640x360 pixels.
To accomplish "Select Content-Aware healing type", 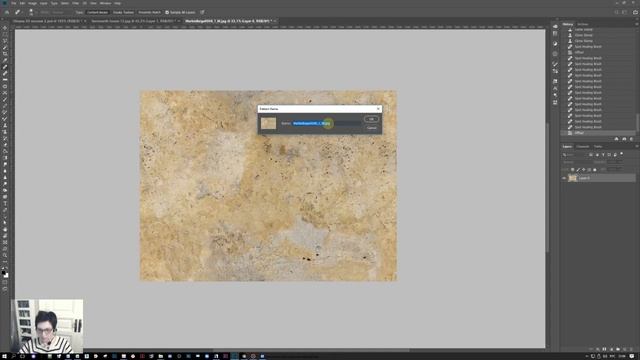I will coord(98,12).
